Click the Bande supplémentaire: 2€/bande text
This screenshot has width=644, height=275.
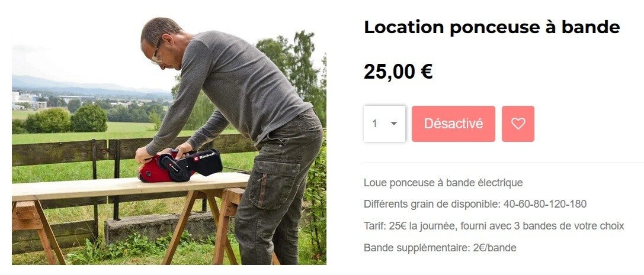click(x=440, y=248)
